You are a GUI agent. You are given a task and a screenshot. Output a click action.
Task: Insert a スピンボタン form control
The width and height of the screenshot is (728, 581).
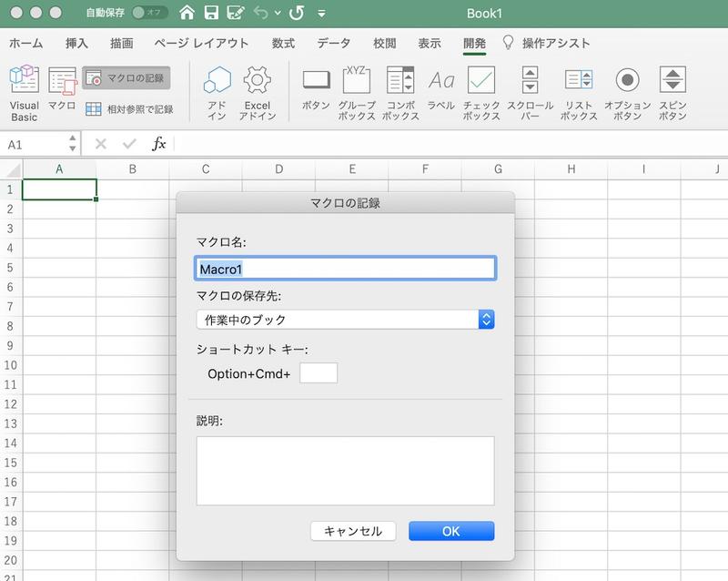pyautogui.click(x=672, y=93)
